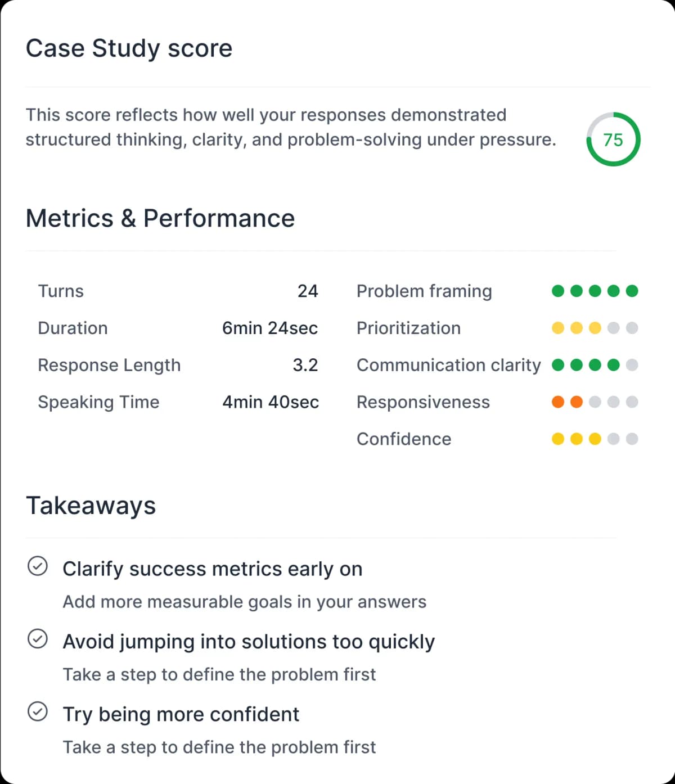Toggle the last gray dot in Prioritization row

point(633,328)
